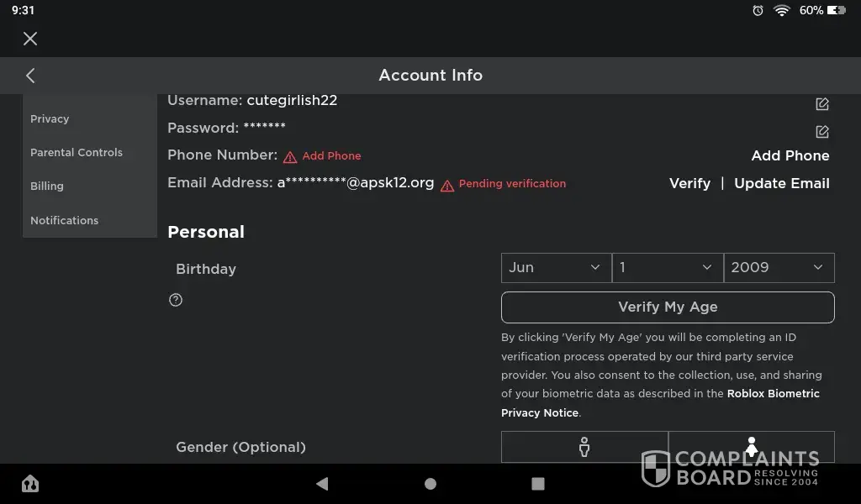Screen dimensions: 861x504
Task: Expand the birthday day dropdown
Action: tap(667, 267)
